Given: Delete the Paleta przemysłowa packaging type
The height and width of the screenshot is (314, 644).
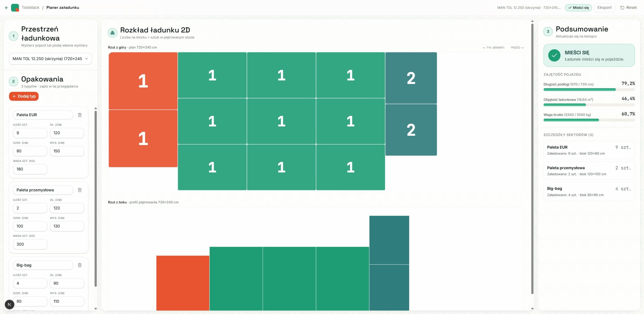Looking at the screenshot, I should [x=80, y=190].
